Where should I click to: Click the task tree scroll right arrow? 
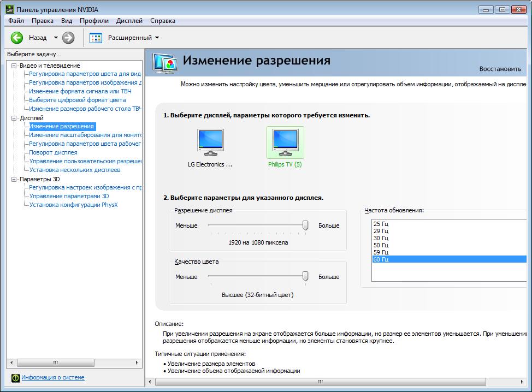pyautogui.click(x=137, y=363)
